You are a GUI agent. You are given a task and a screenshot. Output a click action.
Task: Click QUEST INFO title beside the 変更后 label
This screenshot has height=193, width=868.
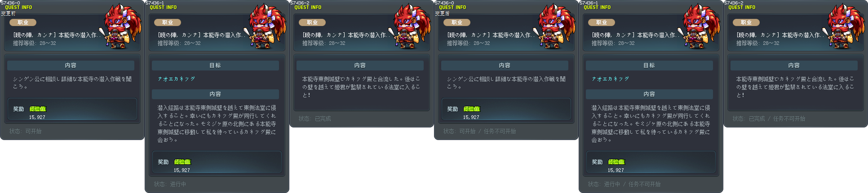pos(452,7)
